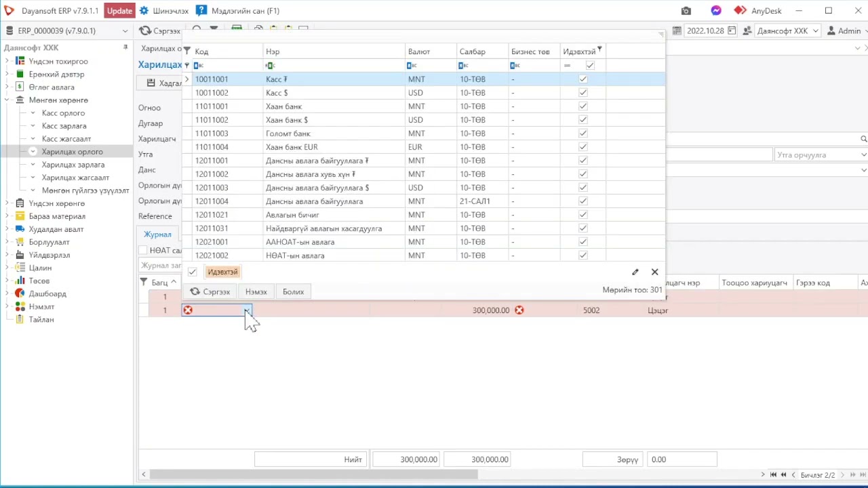The height and width of the screenshot is (488, 868).
Task: Click the horizontal scrollbar of journal grid
Action: pos(313,474)
